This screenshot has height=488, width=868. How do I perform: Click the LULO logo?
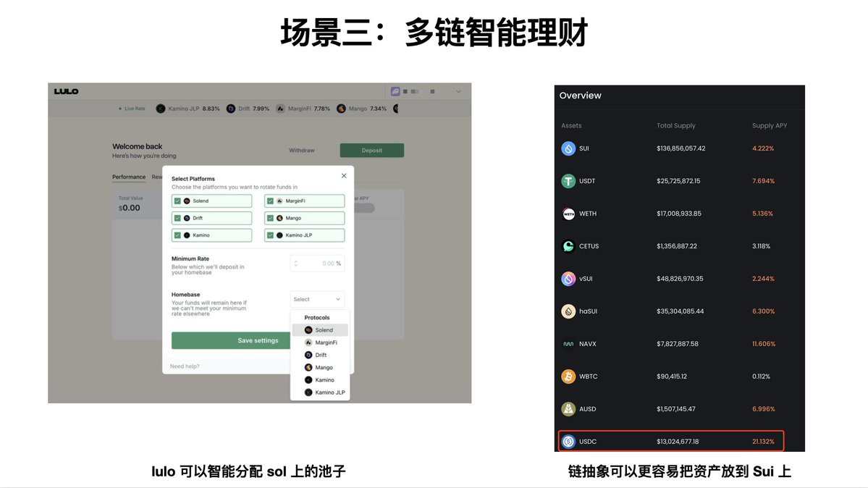66,91
